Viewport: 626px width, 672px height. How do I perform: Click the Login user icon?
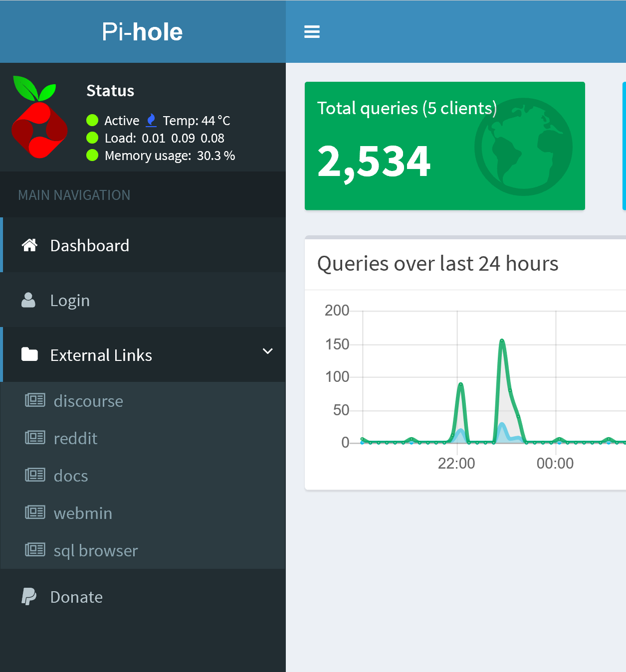[28, 300]
